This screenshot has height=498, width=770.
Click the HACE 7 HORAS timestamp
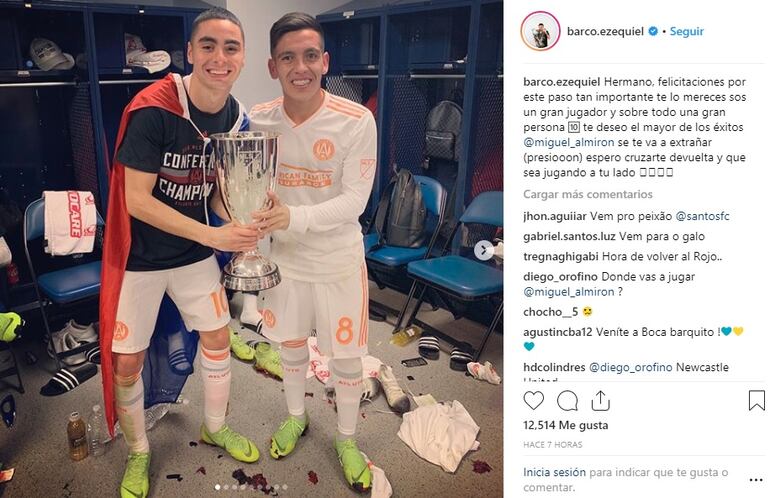(x=552, y=445)
